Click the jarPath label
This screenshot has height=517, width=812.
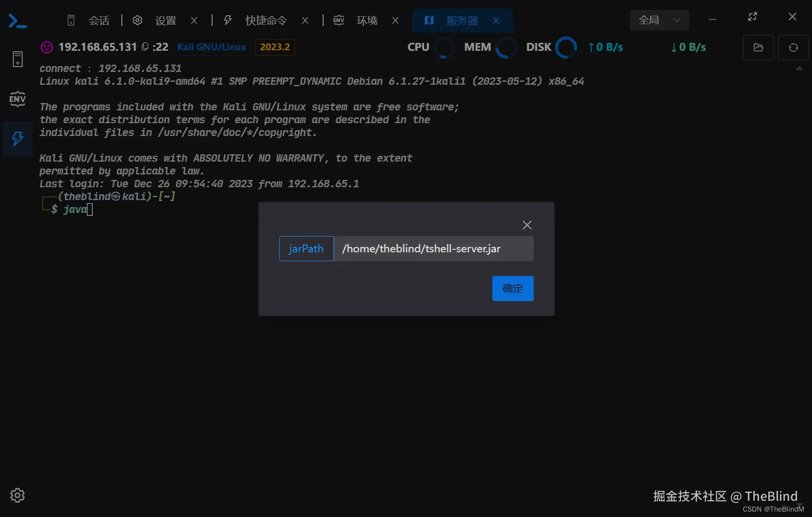pyautogui.click(x=306, y=248)
